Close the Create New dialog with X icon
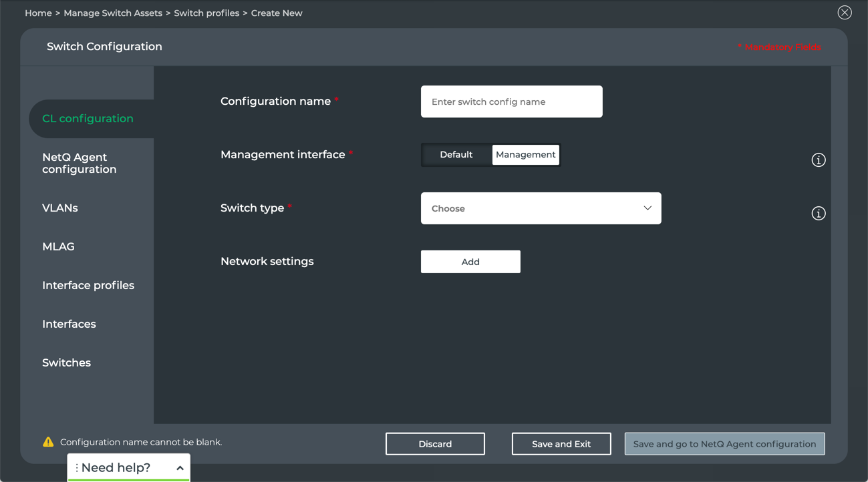868x482 pixels. pos(844,13)
